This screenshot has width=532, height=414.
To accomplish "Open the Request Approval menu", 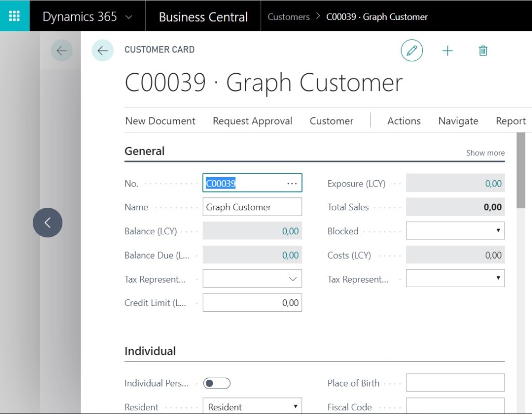I will click(252, 121).
